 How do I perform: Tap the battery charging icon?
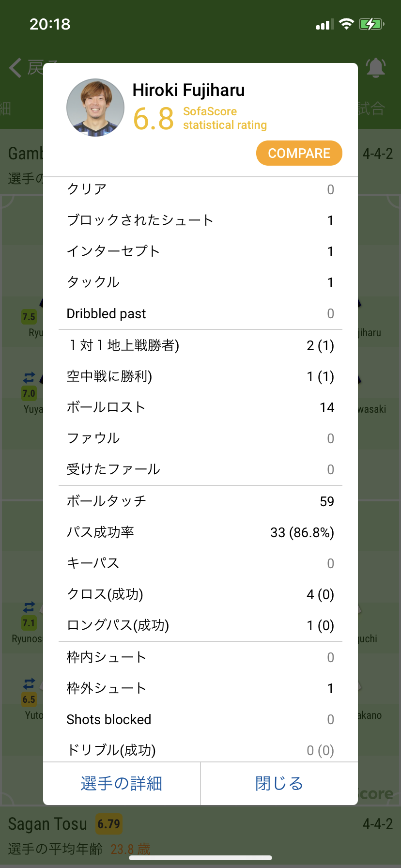pyautogui.click(x=371, y=24)
